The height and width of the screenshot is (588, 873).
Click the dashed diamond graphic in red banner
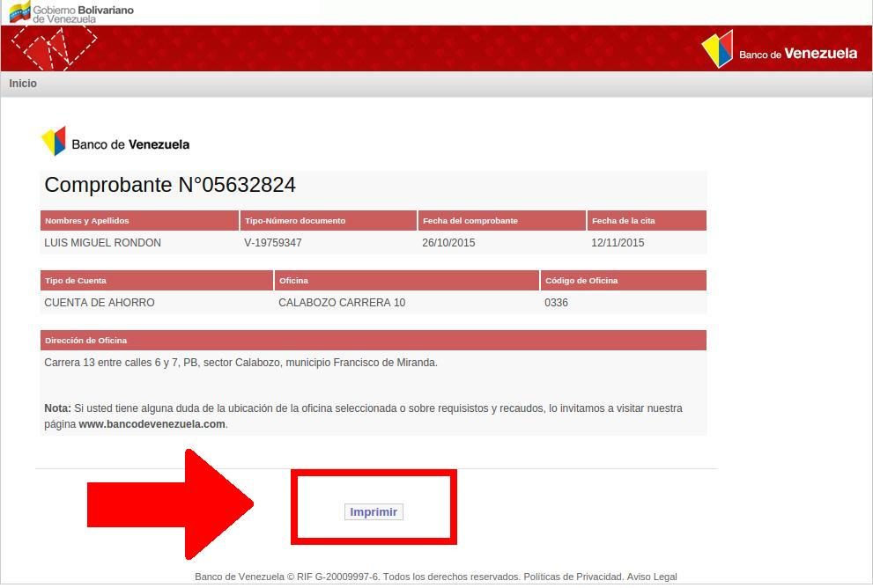coord(53,48)
